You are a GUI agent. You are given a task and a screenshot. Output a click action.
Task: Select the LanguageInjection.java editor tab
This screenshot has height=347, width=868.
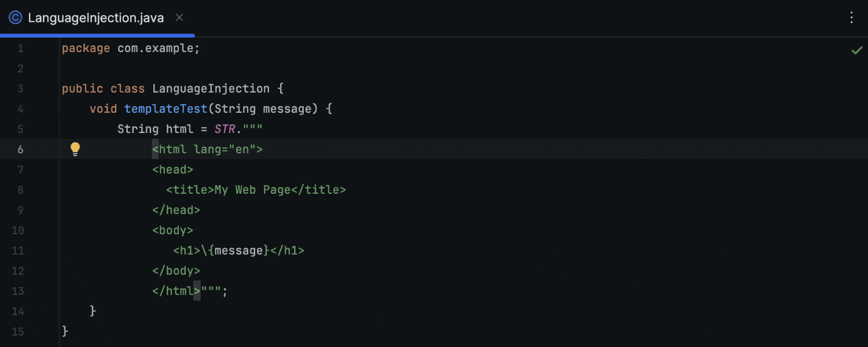[x=95, y=17]
